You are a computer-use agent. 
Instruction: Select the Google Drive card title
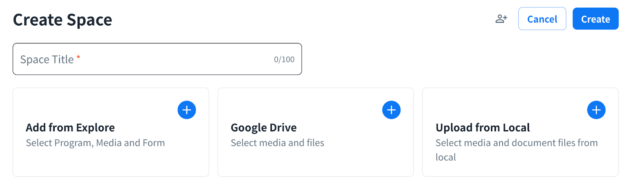264,128
